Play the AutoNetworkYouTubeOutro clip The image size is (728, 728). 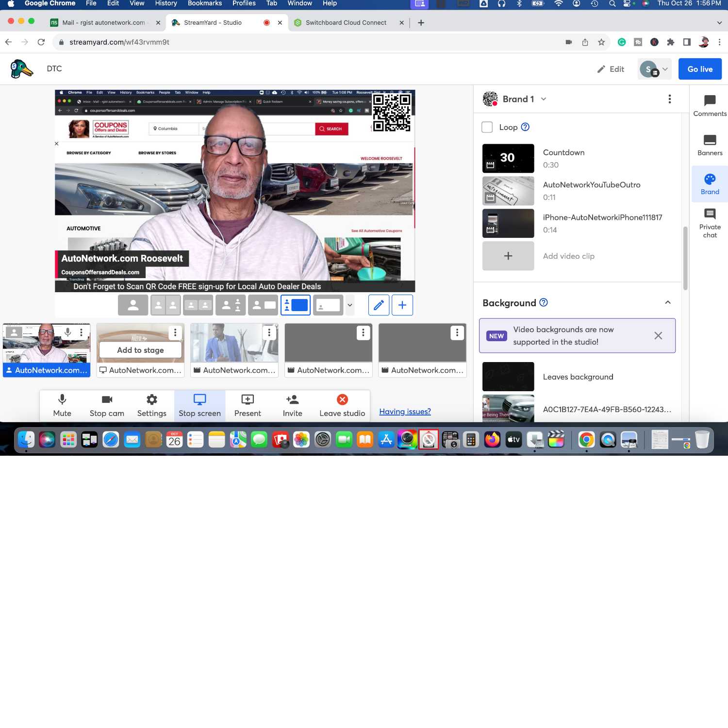point(508,191)
